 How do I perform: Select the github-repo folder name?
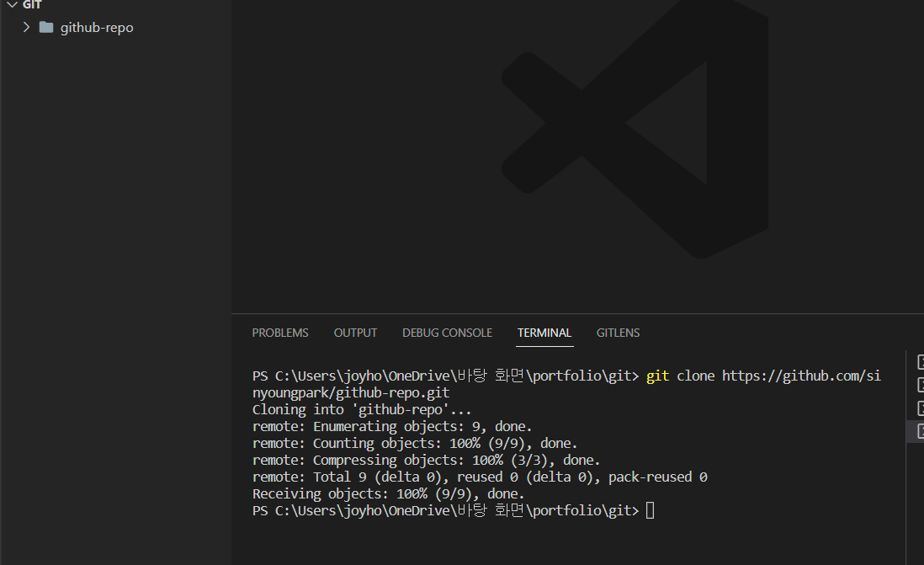tap(97, 28)
